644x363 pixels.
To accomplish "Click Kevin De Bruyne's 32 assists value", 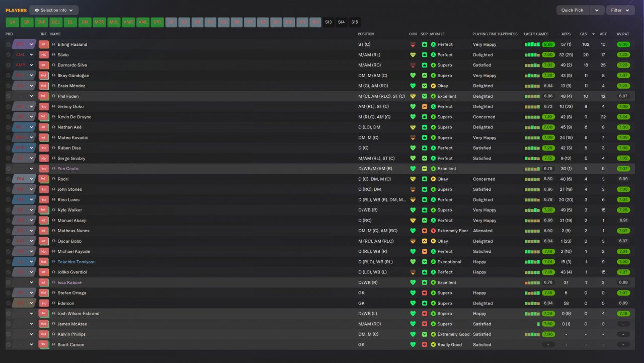I will pos(603,117).
